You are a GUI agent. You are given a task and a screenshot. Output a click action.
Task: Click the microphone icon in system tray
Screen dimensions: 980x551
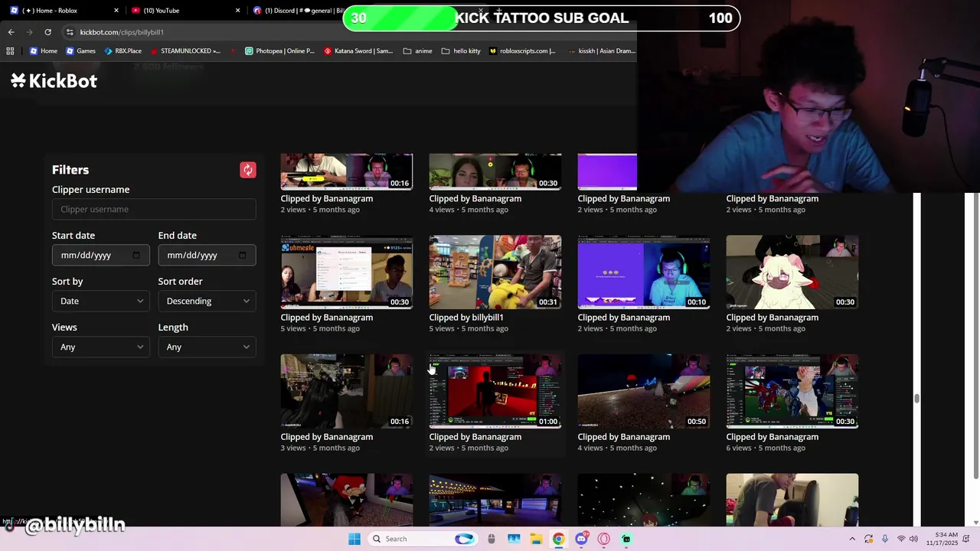pyautogui.click(x=885, y=539)
